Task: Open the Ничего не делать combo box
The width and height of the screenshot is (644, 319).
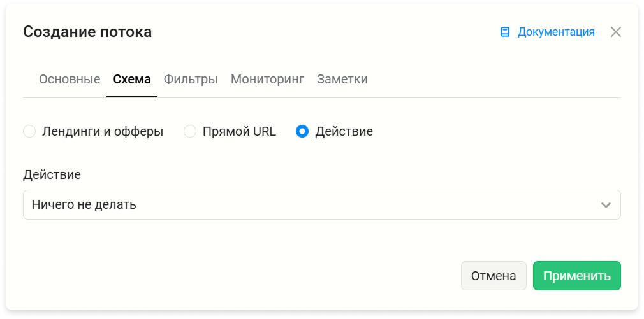Action: coord(321,204)
